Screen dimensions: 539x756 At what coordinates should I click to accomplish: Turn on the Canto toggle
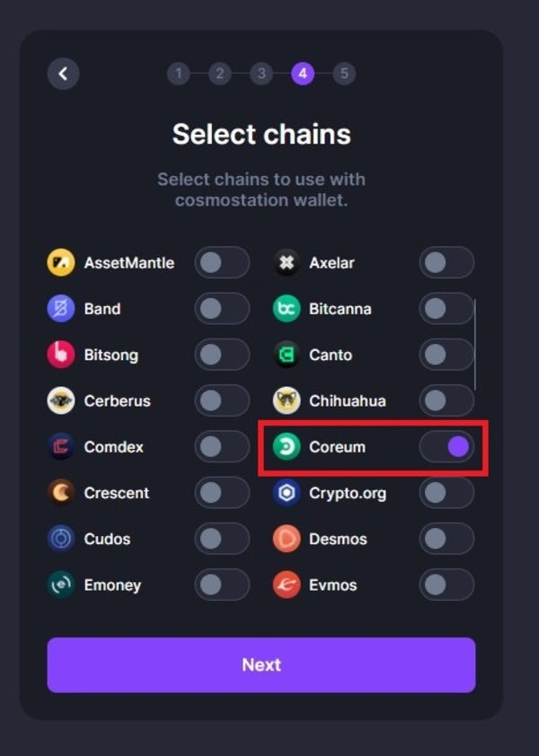pos(446,355)
